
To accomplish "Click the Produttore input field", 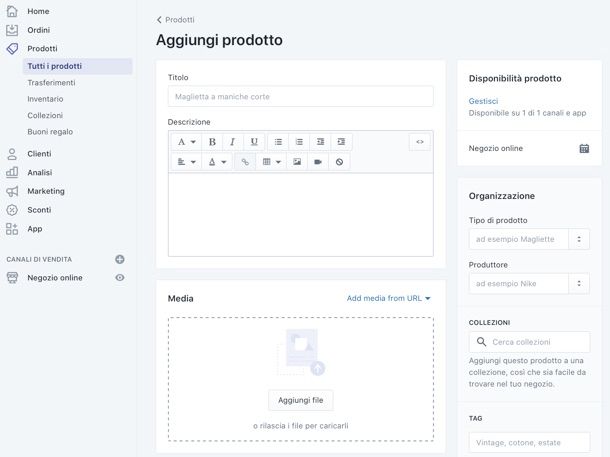I will [x=519, y=284].
